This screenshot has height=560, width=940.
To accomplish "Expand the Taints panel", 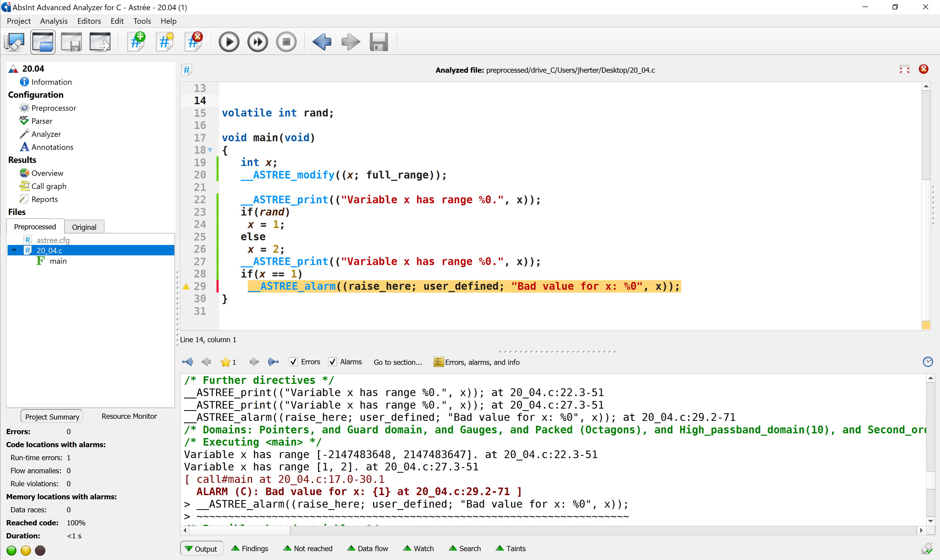I will [x=511, y=549].
